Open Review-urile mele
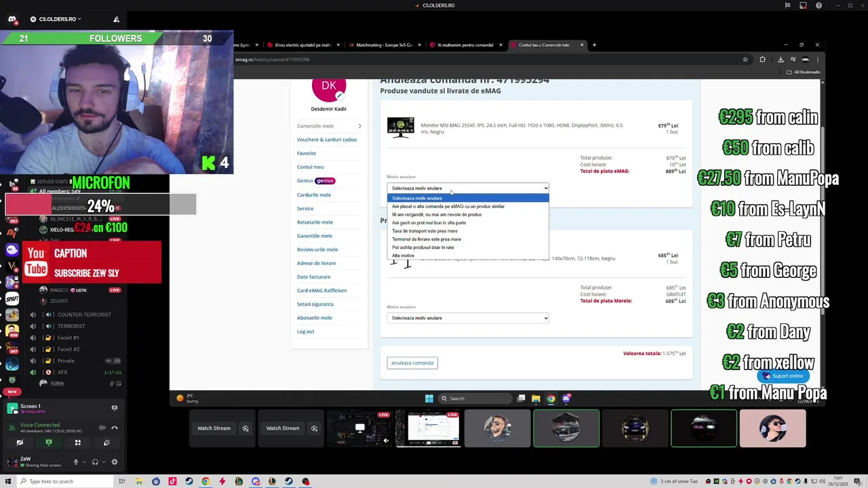This screenshot has height=488, width=868. click(317, 249)
